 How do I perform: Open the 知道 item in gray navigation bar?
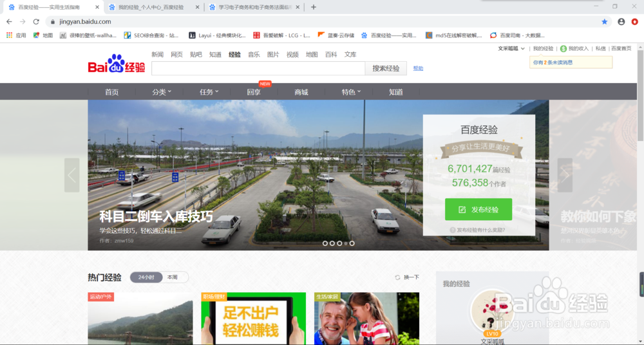point(396,92)
